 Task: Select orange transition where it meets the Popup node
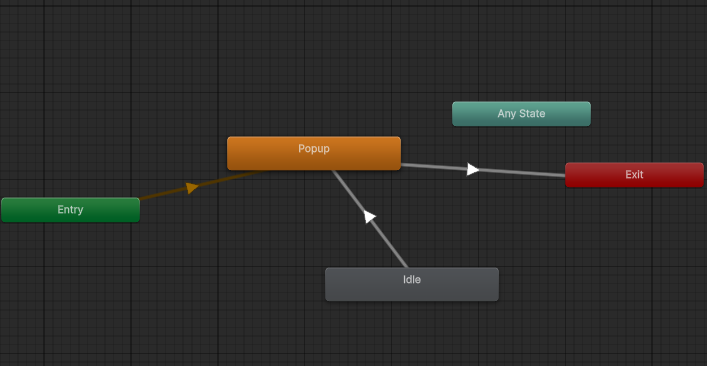tap(257, 173)
